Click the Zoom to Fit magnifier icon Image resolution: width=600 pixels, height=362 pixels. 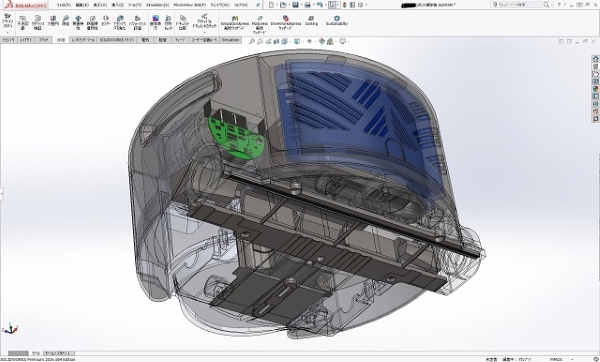point(252,41)
